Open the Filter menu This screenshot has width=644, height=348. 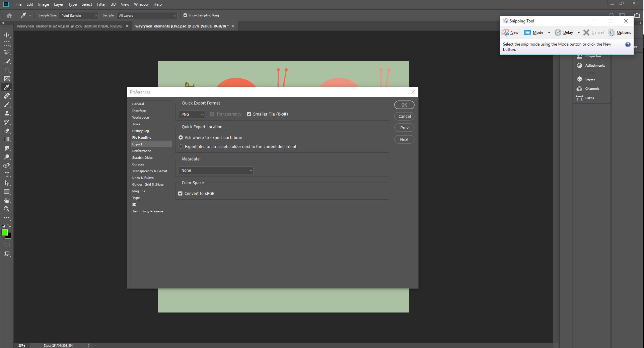click(101, 4)
